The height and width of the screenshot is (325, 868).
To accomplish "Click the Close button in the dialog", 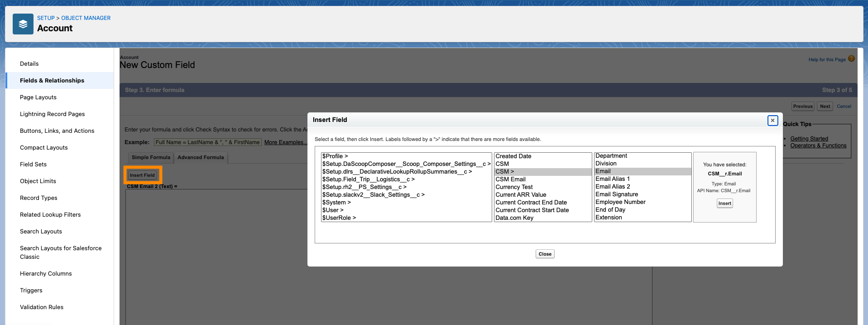I will pyautogui.click(x=545, y=254).
